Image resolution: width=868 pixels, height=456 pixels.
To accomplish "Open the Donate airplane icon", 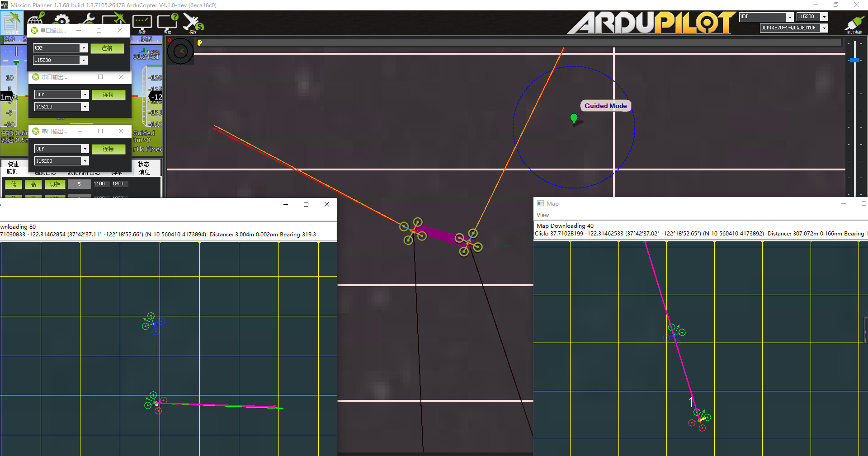I will 193,23.
